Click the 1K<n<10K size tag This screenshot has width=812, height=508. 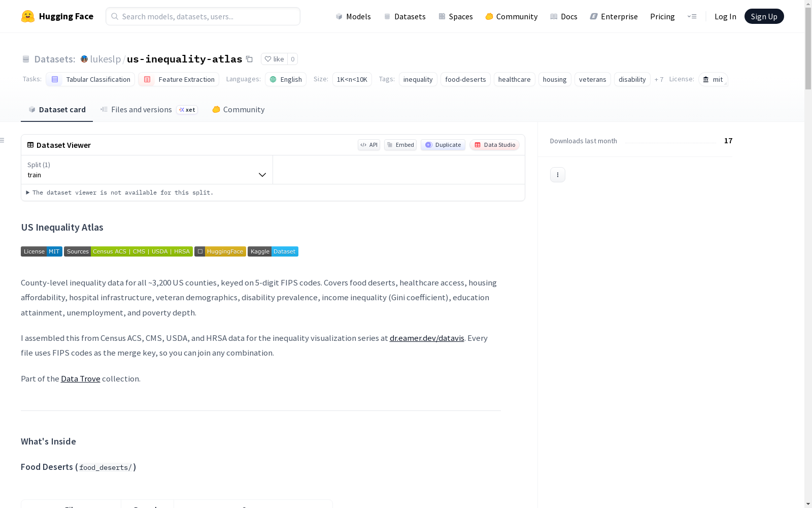[352, 79]
